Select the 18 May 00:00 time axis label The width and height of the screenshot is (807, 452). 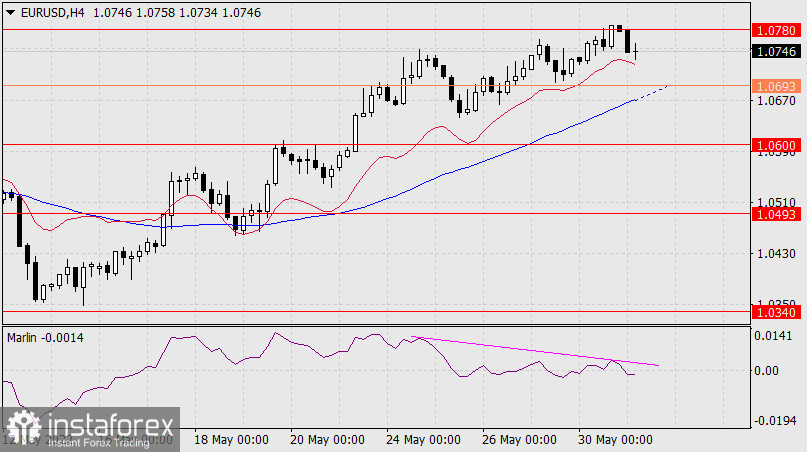(231, 440)
